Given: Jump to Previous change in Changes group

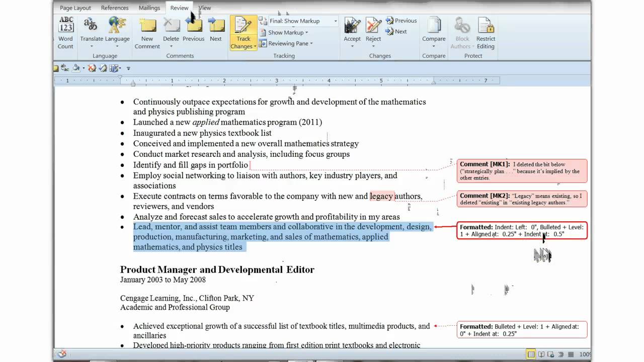Looking at the screenshot, I should (x=401, y=21).
